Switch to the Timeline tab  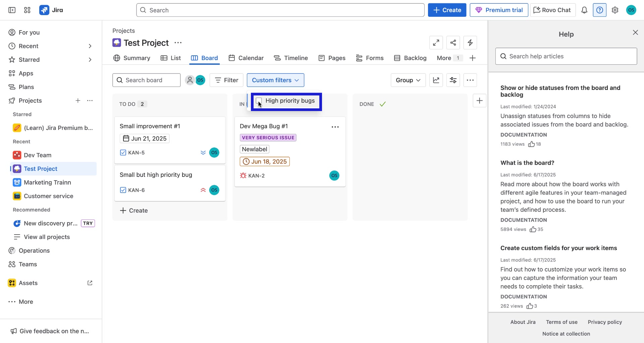[291, 58]
